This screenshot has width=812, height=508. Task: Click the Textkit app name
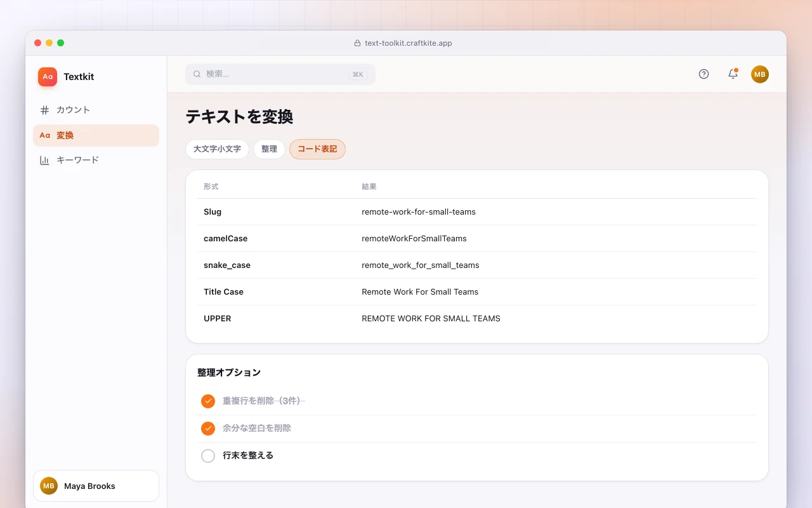[x=79, y=77]
